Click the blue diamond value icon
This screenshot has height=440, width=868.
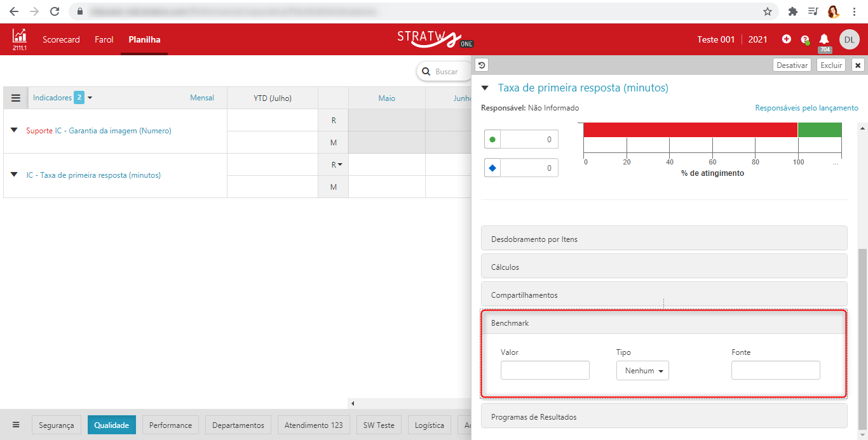pos(492,168)
